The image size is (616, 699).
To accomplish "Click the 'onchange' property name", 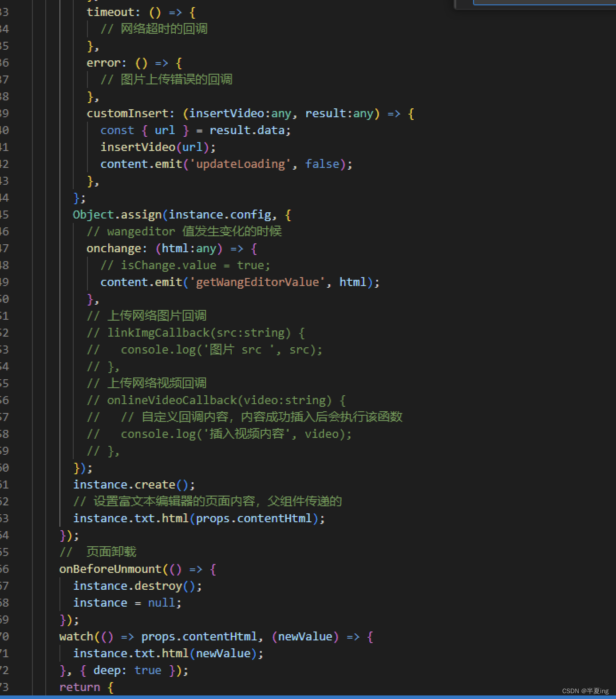I will pyautogui.click(x=114, y=248).
